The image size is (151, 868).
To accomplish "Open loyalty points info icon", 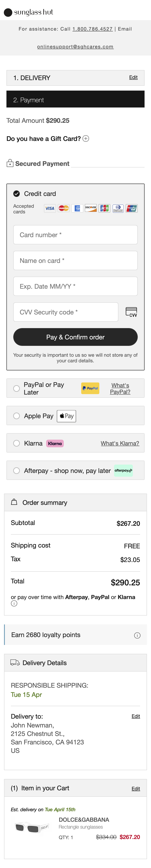I will (137, 635).
